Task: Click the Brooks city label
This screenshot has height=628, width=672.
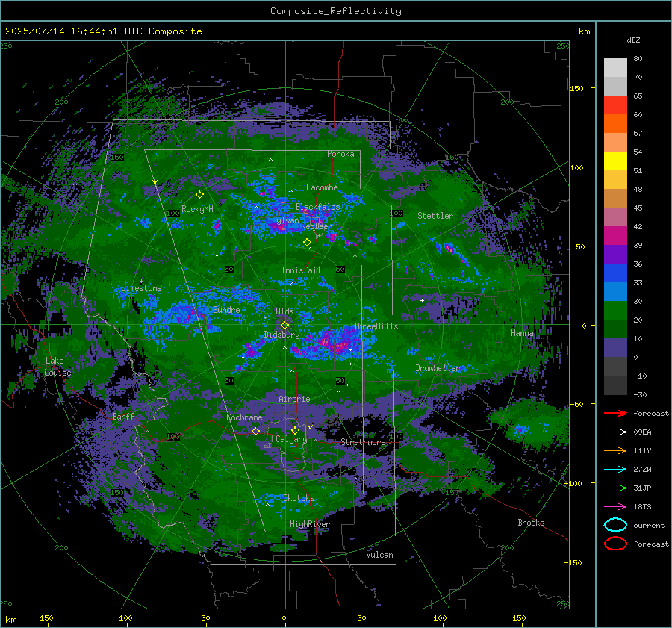Action: 531,523
